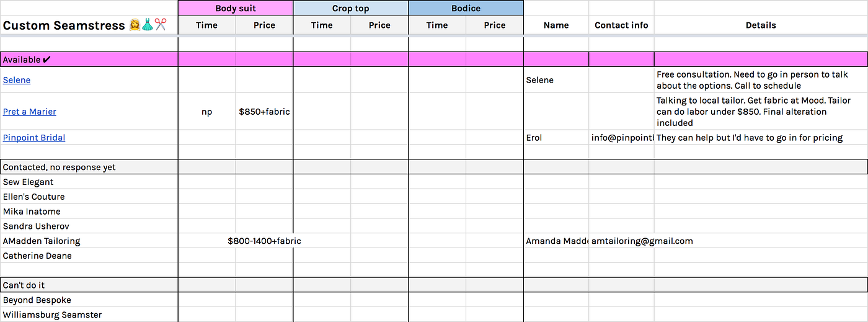Follow the Pinpoint Bridal link

point(34,138)
